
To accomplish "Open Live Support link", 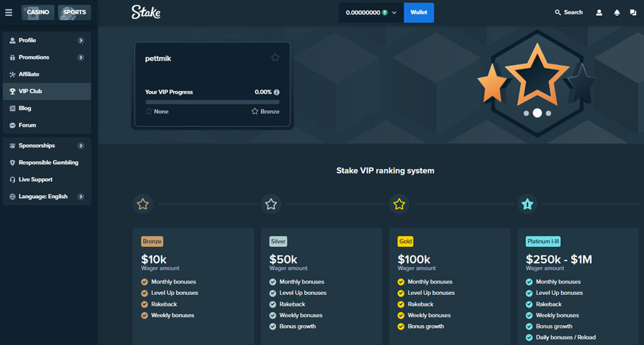I will (x=35, y=180).
